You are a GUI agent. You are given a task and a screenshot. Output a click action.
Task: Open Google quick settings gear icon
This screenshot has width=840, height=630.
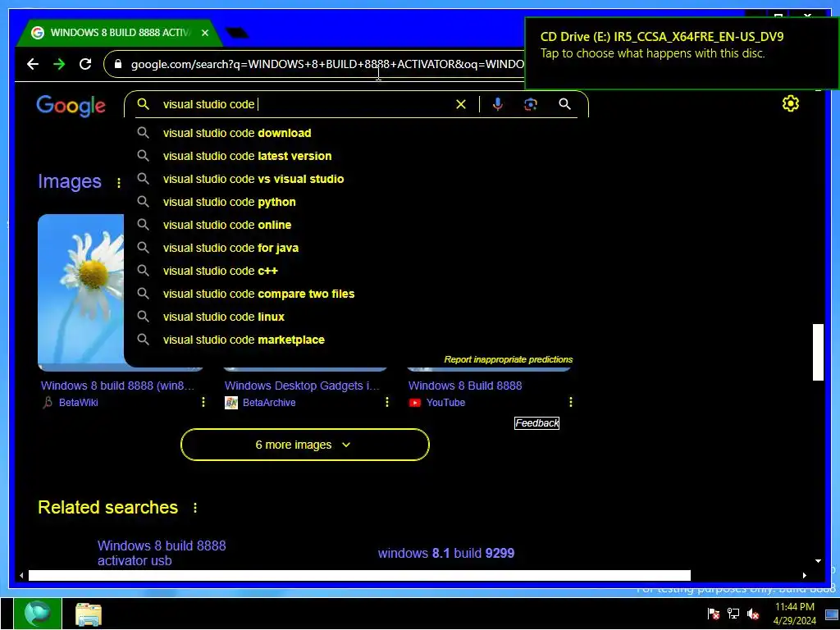click(791, 103)
